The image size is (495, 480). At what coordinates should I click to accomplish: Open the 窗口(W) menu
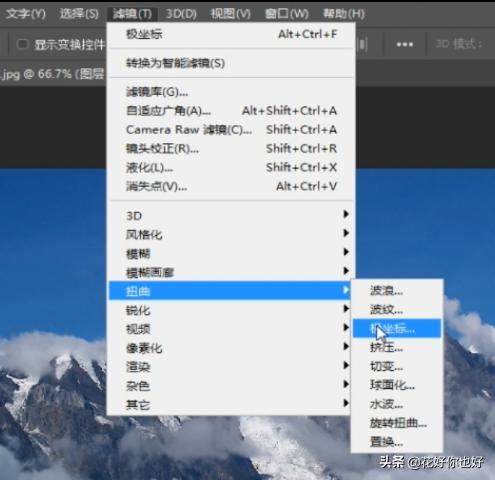[x=286, y=14]
